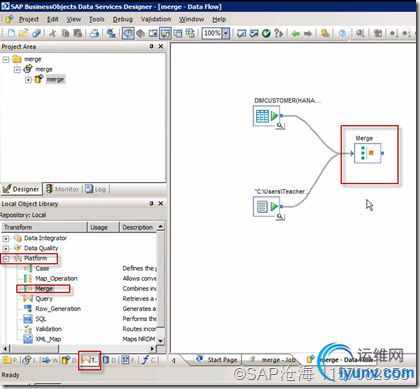The image size is (420, 389).
Task: Click the Print toolbar icon
Action: tap(94, 33)
